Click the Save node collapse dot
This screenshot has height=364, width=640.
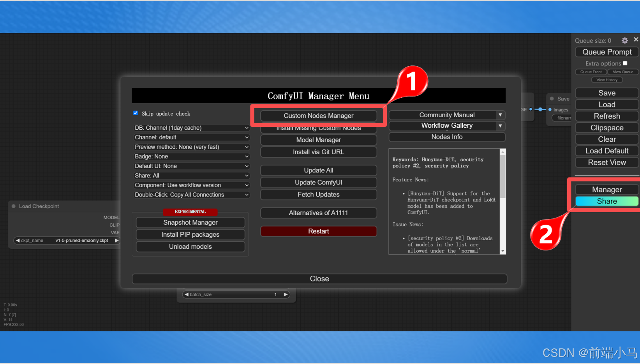pos(552,99)
